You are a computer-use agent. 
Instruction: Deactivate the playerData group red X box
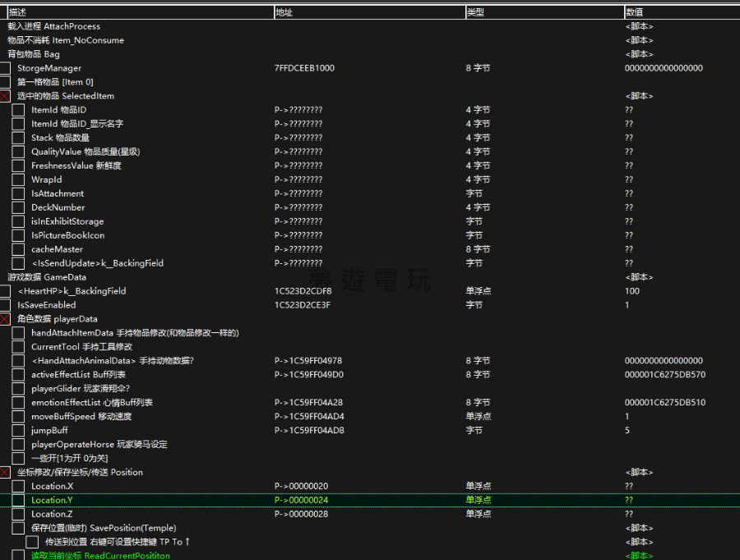click(x=5, y=319)
